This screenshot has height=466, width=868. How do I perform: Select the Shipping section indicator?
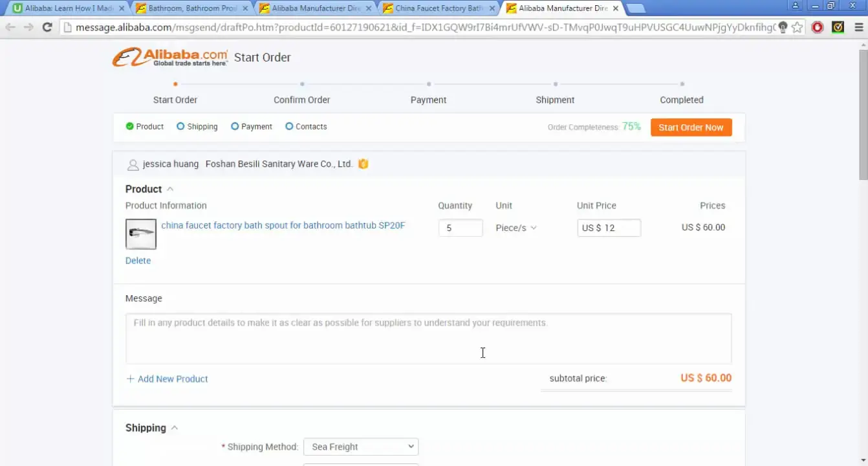(197, 126)
